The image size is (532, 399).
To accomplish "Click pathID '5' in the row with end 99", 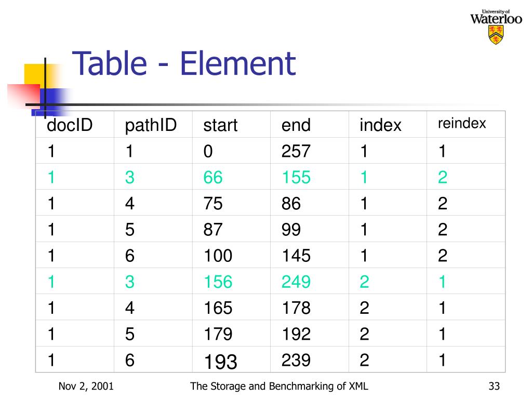I will [x=129, y=230].
